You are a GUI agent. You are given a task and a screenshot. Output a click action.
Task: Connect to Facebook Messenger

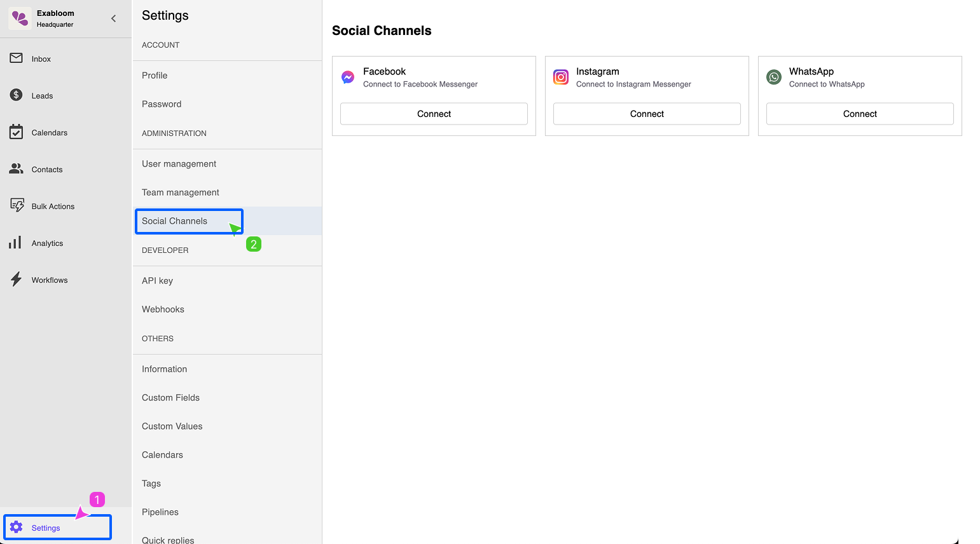[434, 113]
